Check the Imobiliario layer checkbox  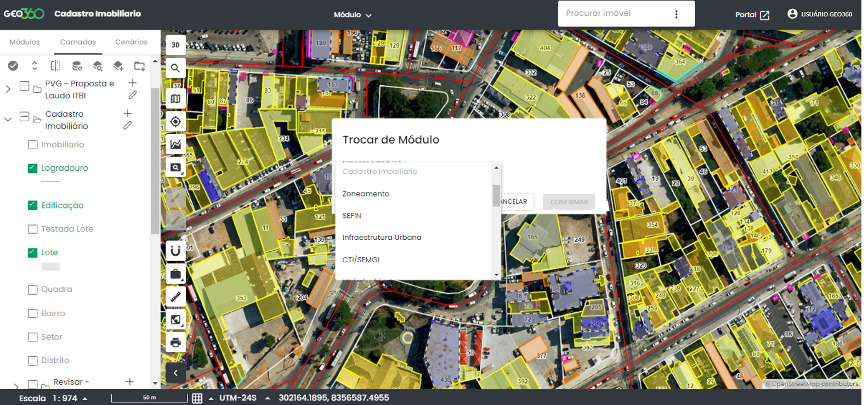(x=32, y=145)
